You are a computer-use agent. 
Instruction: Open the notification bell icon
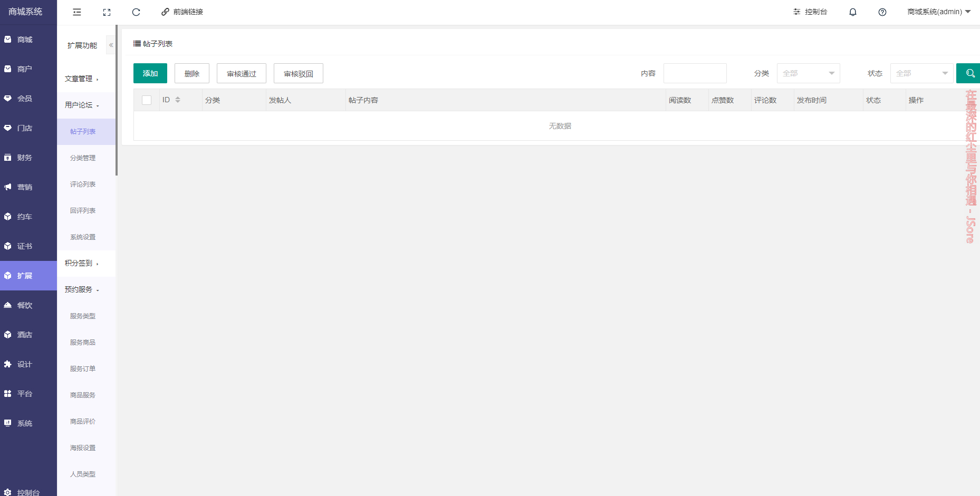coord(852,12)
